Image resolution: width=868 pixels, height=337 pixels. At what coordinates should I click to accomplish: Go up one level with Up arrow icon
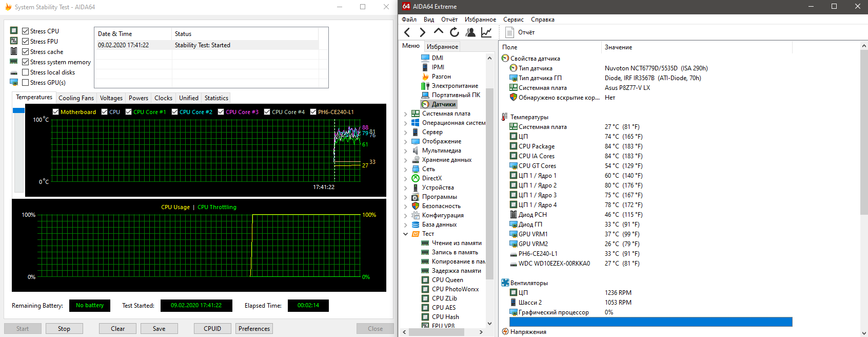[x=438, y=32]
